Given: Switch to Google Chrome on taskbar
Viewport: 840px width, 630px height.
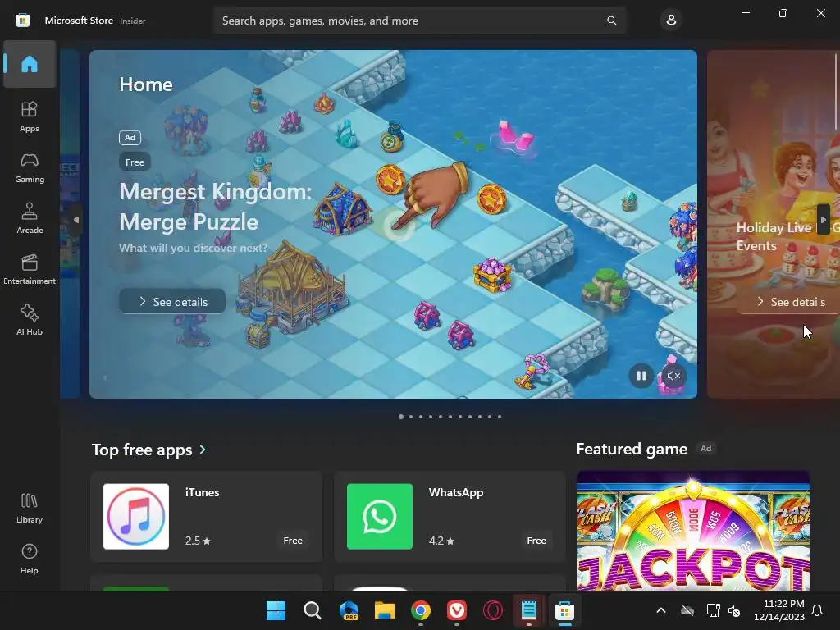Looking at the screenshot, I should (x=421, y=610).
